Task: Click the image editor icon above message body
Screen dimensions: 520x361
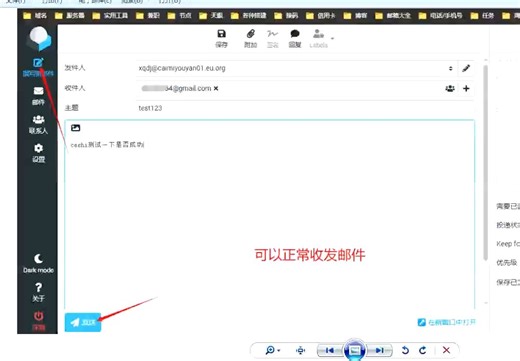Action: (76, 128)
